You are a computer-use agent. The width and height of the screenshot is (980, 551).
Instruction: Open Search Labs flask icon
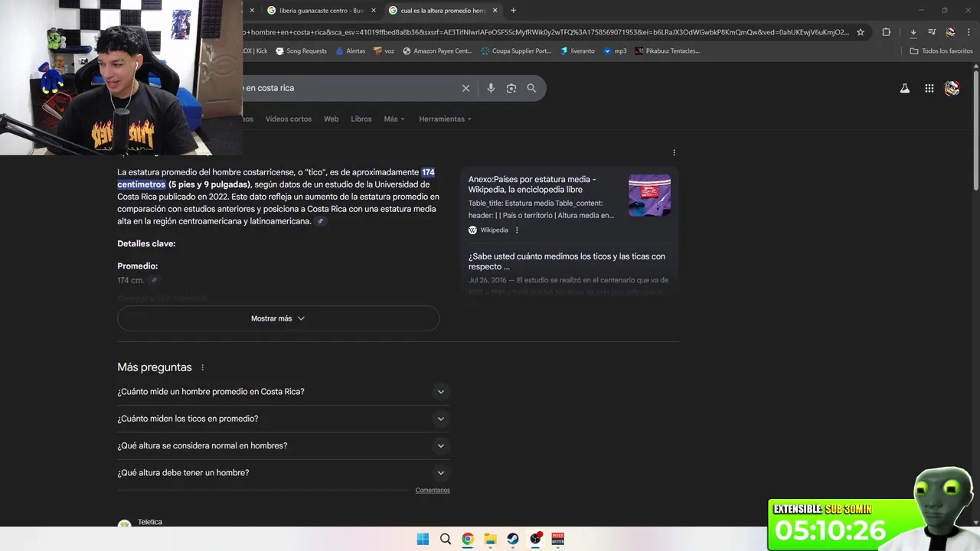905,88
